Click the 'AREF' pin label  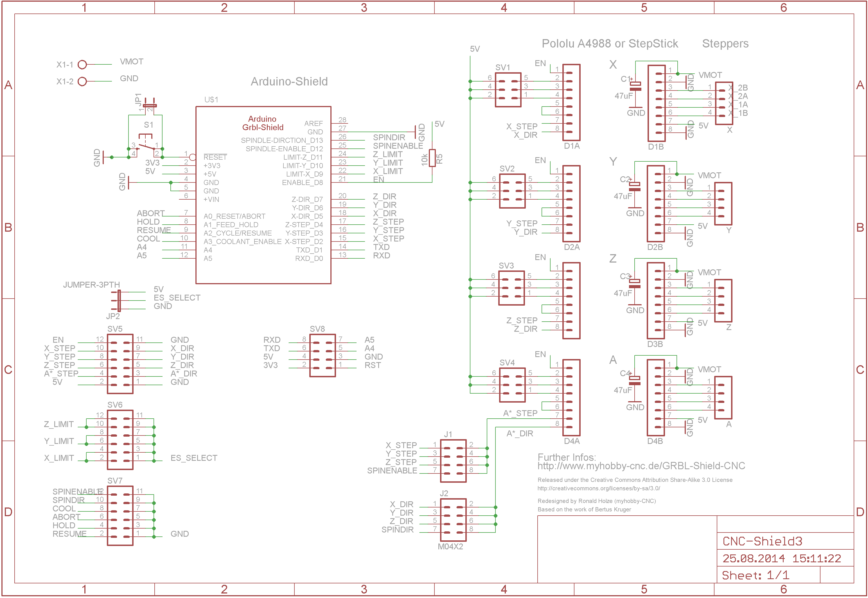(x=313, y=124)
